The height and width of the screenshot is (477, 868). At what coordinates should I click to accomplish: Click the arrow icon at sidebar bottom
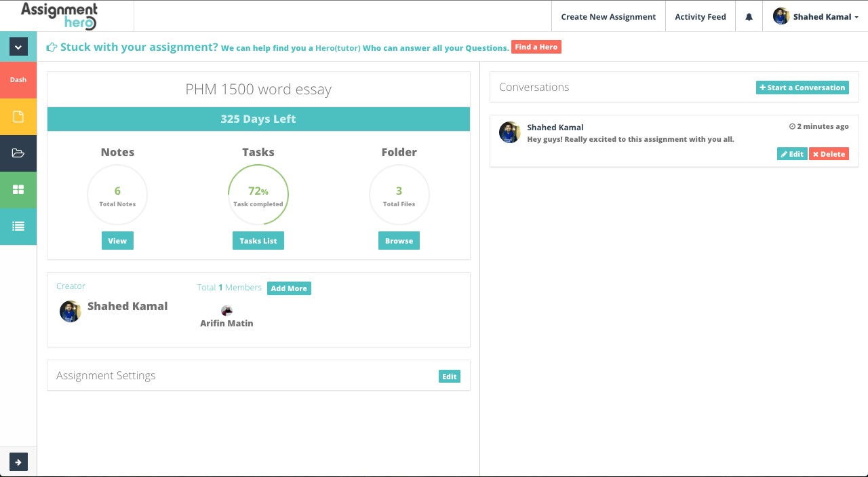[x=18, y=461]
